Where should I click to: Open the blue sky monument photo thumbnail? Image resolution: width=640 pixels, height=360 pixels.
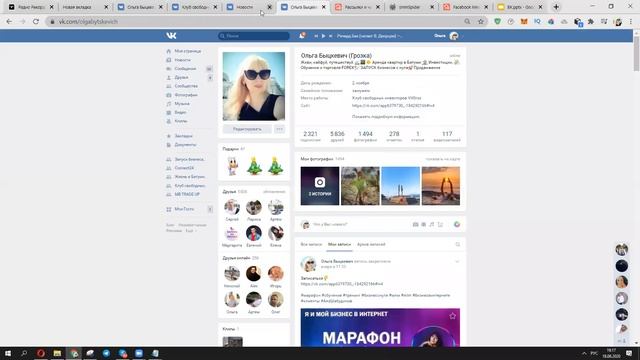(400, 186)
